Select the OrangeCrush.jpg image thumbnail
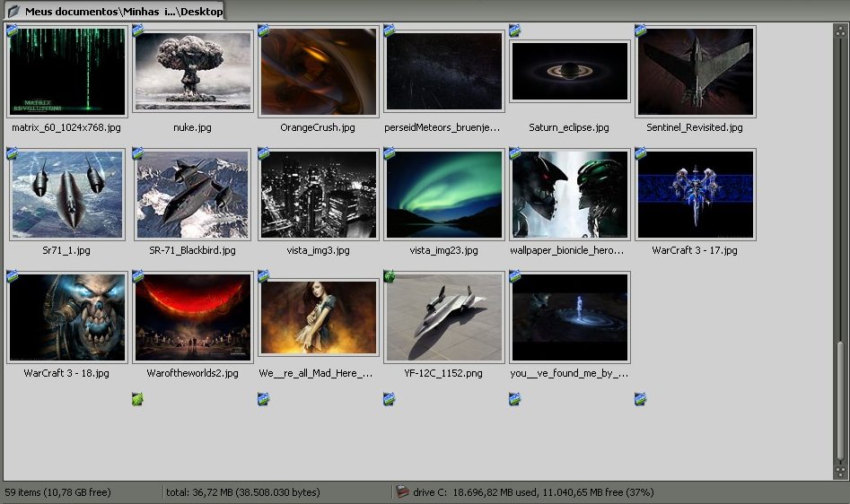850x504 pixels. tap(318, 72)
